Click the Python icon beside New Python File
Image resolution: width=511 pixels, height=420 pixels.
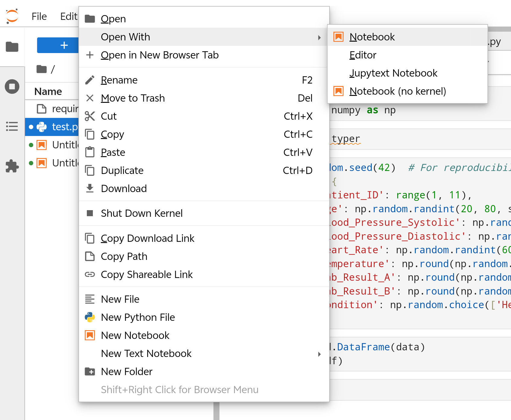click(90, 317)
